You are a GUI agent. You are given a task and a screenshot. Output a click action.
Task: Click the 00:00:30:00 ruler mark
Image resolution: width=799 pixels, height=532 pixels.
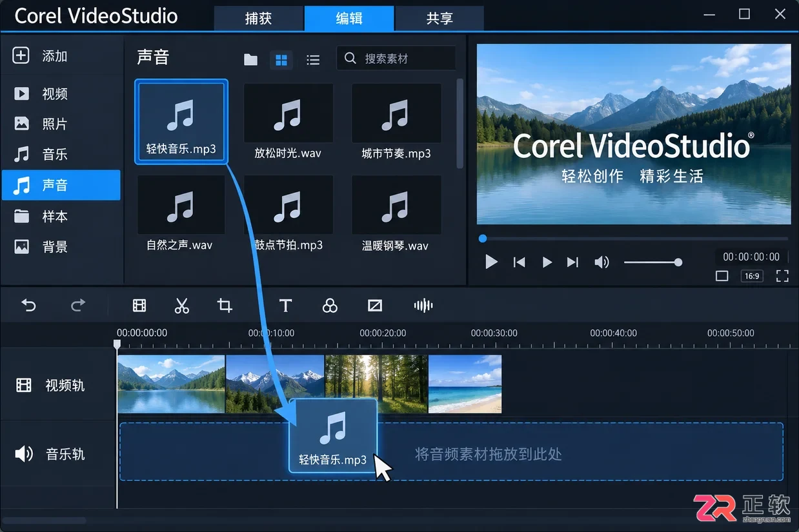point(494,333)
